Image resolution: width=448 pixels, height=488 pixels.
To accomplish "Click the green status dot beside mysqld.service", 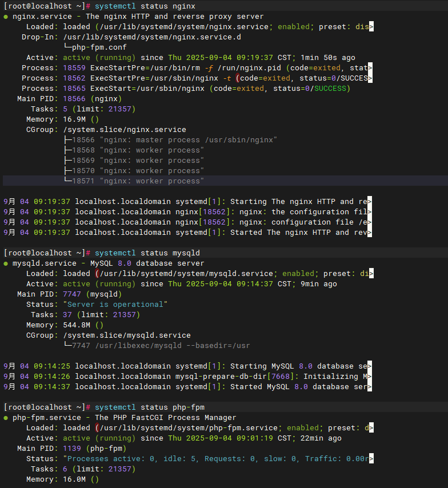I will pyautogui.click(x=6, y=263).
